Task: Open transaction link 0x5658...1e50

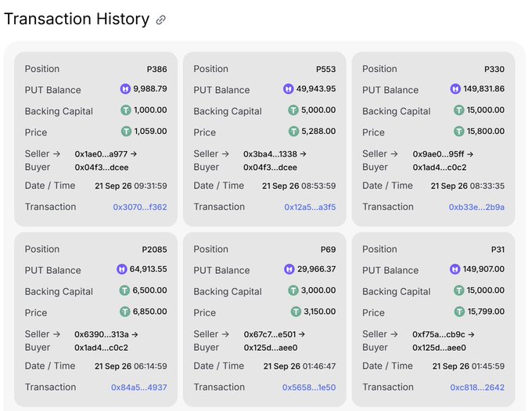Action: pyautogui.click(x=309, y=388)
